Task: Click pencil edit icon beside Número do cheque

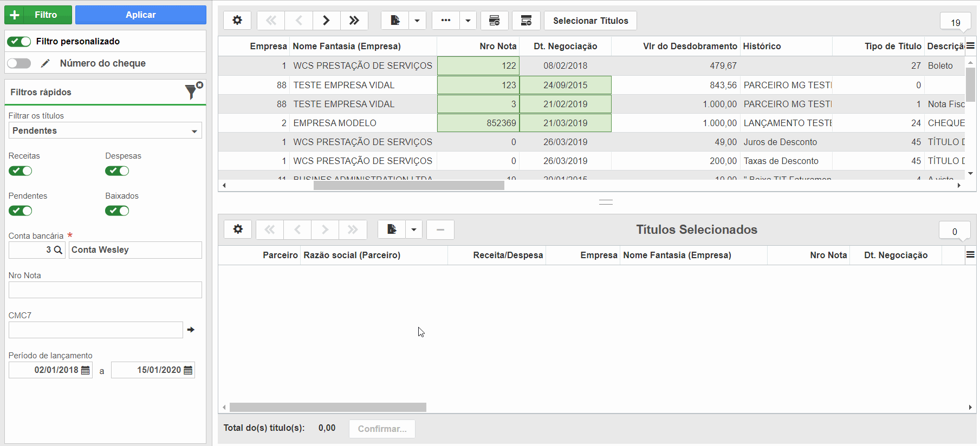Action: click(46, 63)
